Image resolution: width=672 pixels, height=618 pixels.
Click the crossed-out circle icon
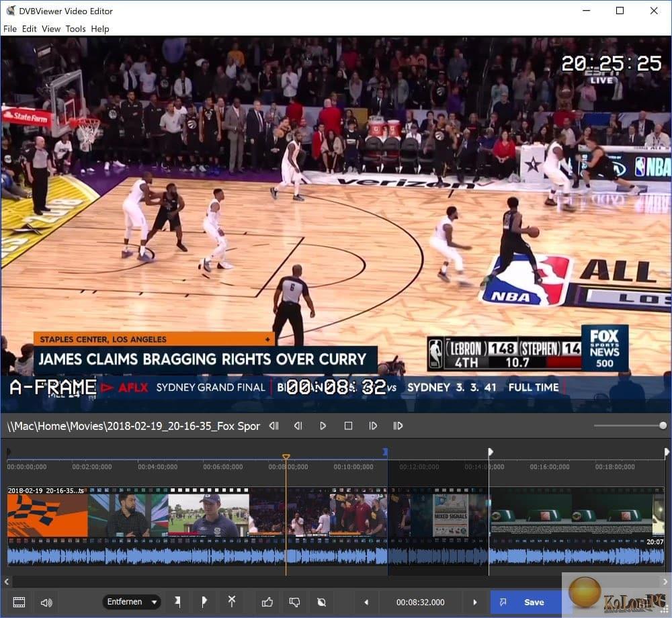tap(321, 602)
